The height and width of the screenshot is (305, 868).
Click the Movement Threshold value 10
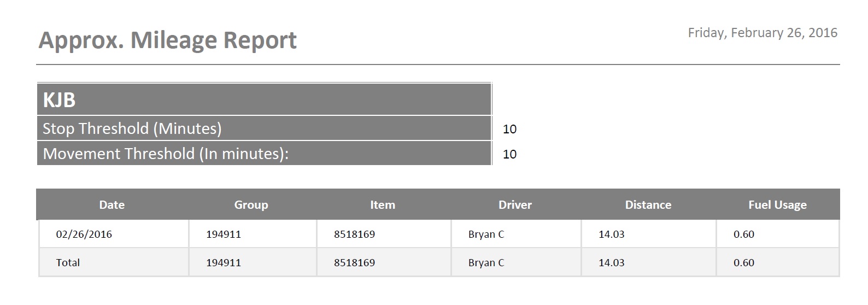[x=509, y=154]
